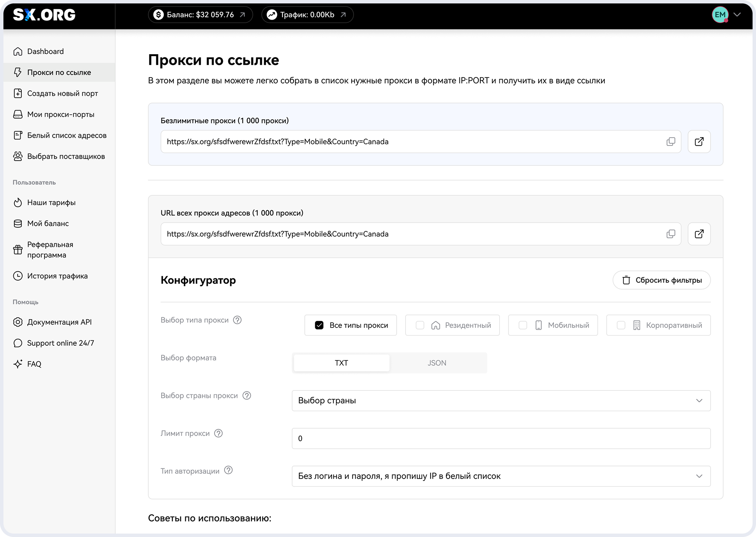Enable the Резидентный proxy type

pos(420,325)
